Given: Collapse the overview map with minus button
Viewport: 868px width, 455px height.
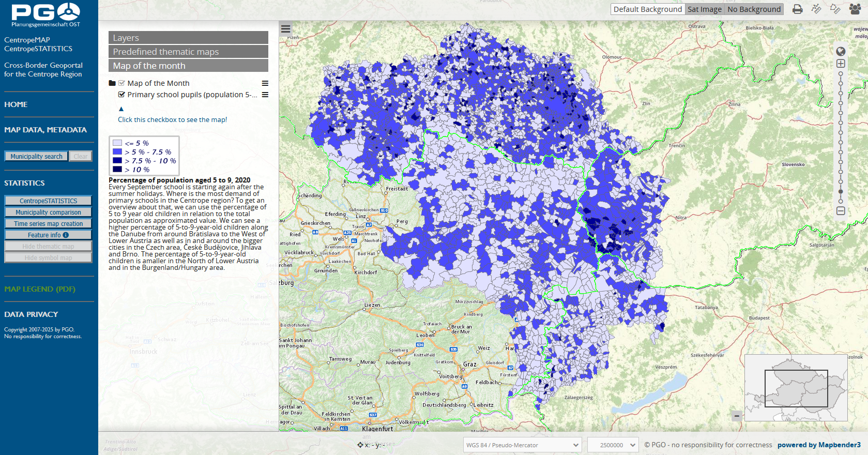Looking at the screenshot, I should [737, 416].
